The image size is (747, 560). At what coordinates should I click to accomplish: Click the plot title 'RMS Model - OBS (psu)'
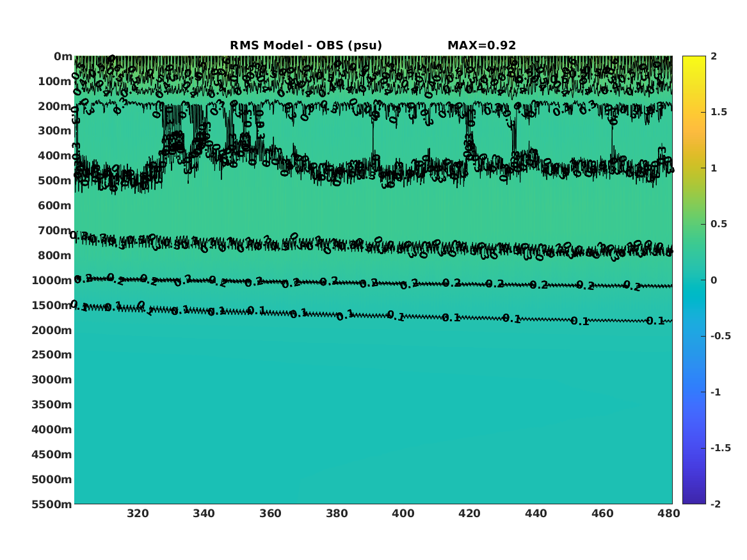(x=306, y=45)
